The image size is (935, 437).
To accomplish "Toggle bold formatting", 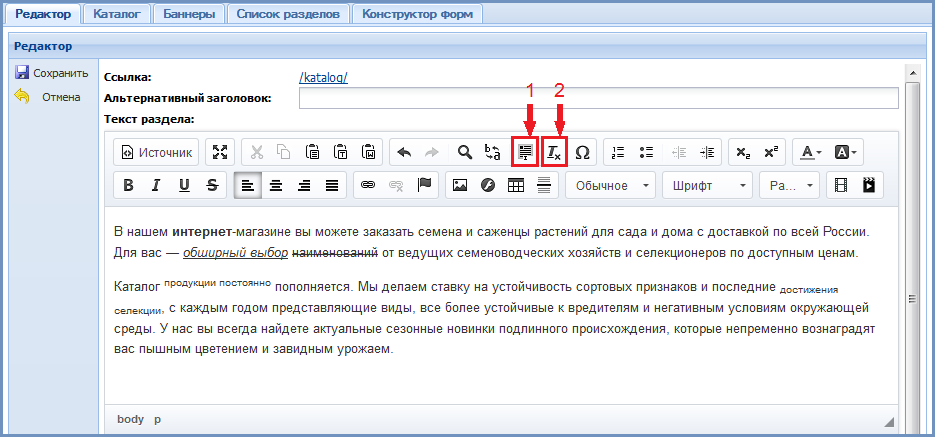I will point(128,185).
